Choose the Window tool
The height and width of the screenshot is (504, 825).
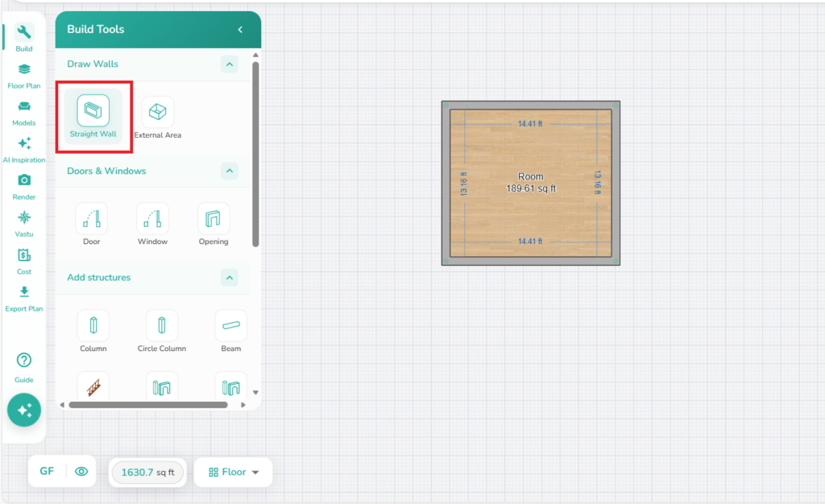[x=152, y=223]
